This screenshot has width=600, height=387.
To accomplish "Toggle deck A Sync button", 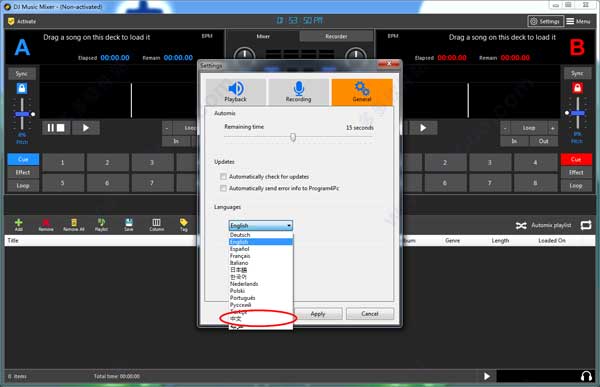I will pyautogui.click(x=22, y=73).
